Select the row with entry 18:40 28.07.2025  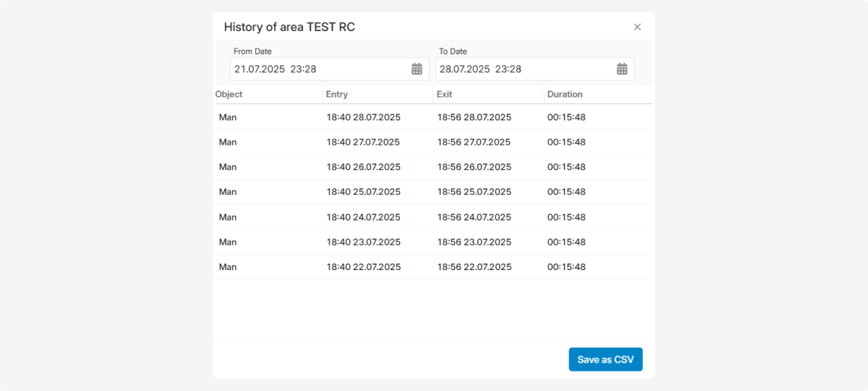point(363,117)
